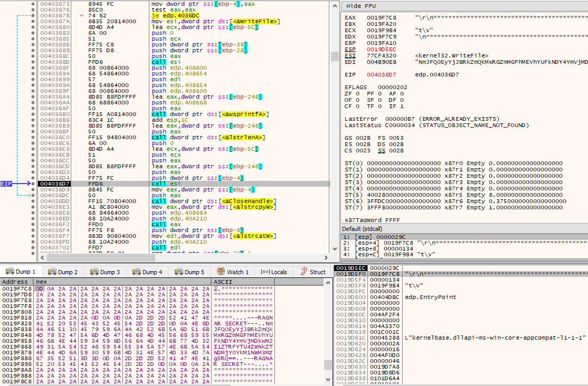Viewport: 588px width, 386px height.
Task: Toggle breakpoint bullet beside address 004036F2
Action: pos(33,225)
